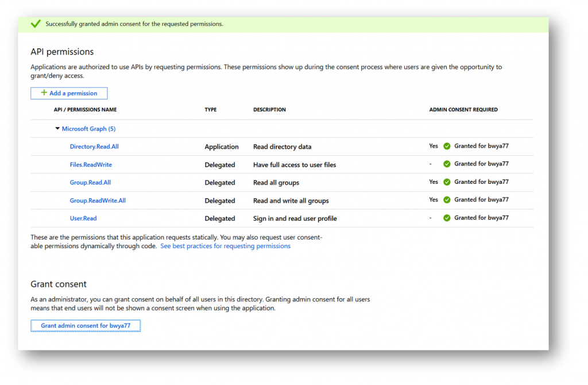Click the Delegated type cell for Files.ReadWrite
The width and height of the screenshot is (588, 385).
[x=220, y=165]
